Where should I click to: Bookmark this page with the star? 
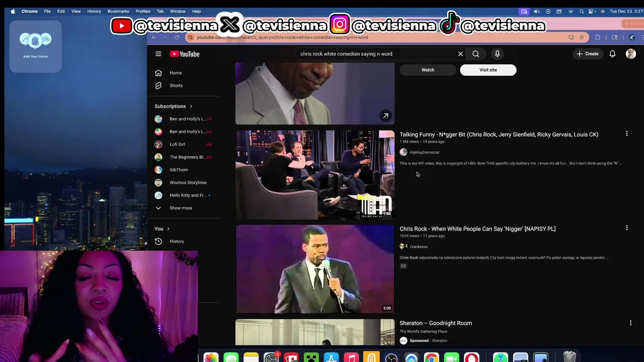point(582,37)
